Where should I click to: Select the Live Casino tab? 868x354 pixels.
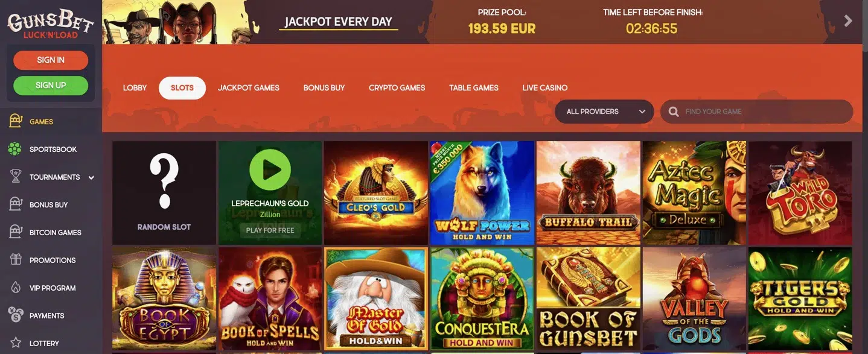545,88
